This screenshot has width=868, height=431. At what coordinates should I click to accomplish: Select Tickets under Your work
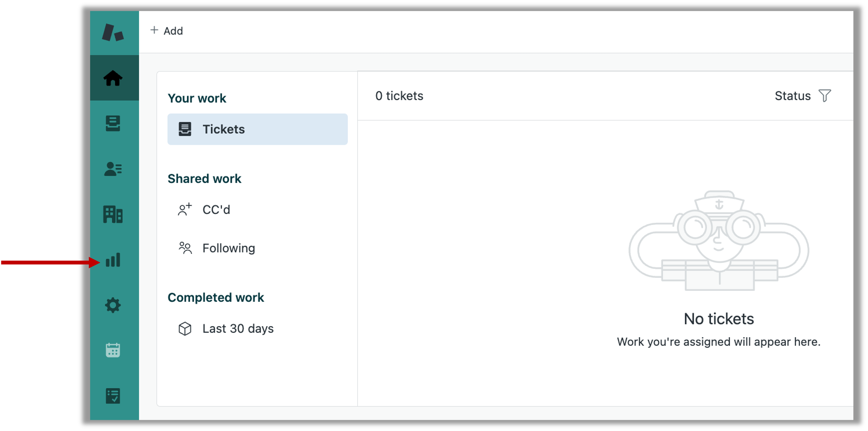257,129
